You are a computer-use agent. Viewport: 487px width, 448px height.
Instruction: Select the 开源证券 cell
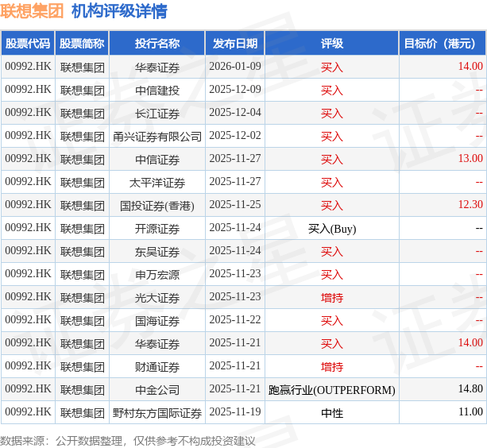coord(157,228)
